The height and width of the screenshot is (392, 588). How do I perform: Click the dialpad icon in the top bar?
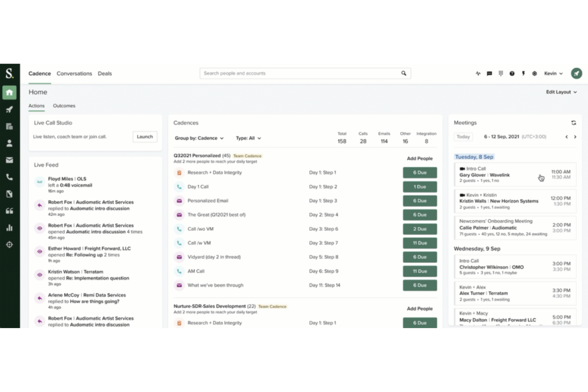pyautogui.click(x=501, y=73)
